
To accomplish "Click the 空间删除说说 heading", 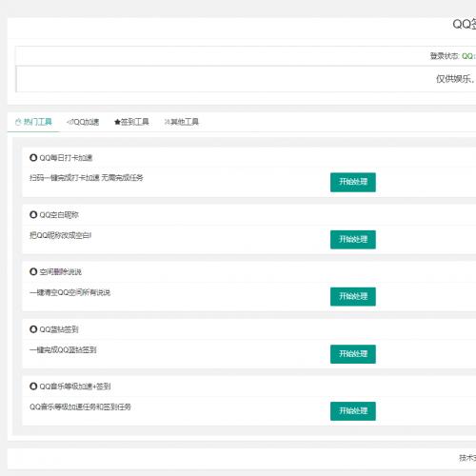I will point(60,272).
